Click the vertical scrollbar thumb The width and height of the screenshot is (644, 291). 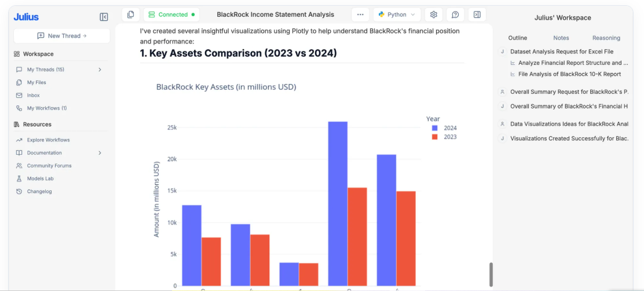(x=491, y=275)
